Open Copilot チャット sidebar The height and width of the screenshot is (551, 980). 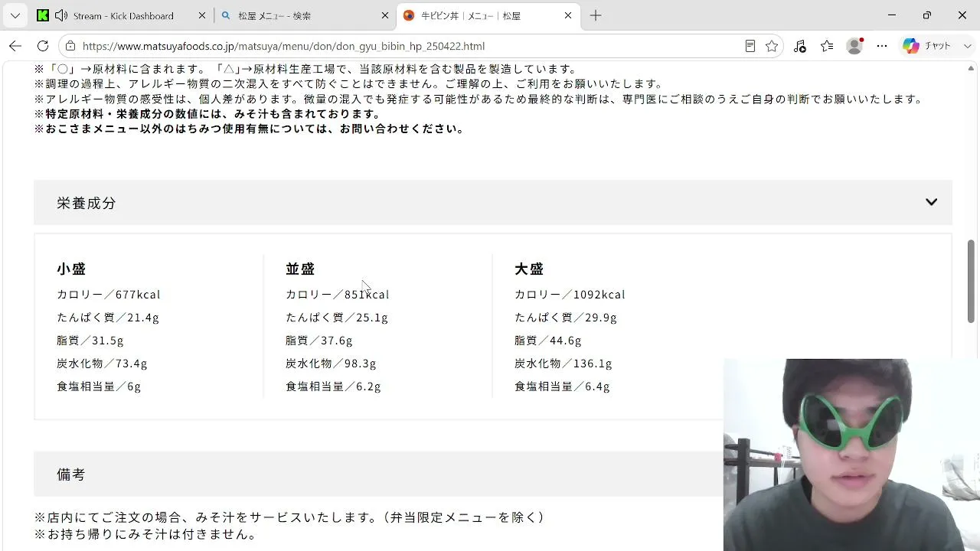(x=926, y=46)
